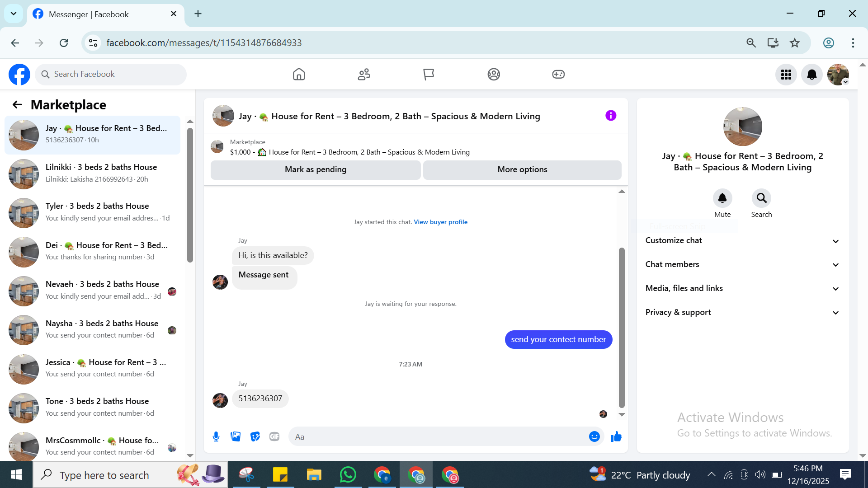
Task: Open Chrome profile icon
Action: pos(828,43)
